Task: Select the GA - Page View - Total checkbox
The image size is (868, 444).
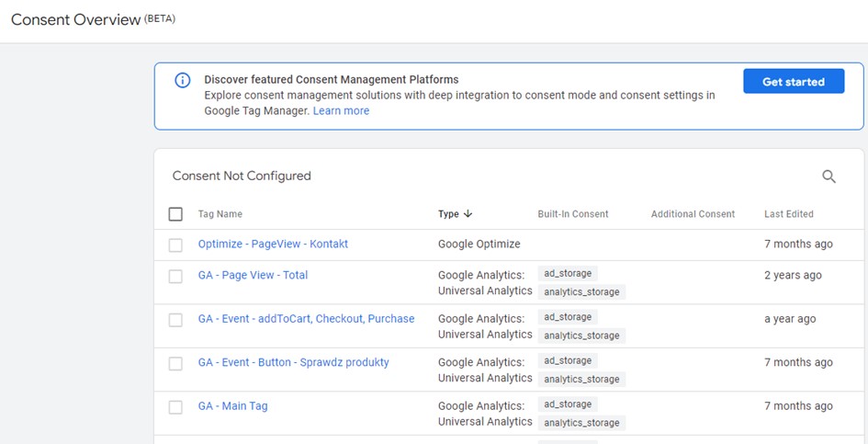Action: pyautogui.click(x=175, y=276)
